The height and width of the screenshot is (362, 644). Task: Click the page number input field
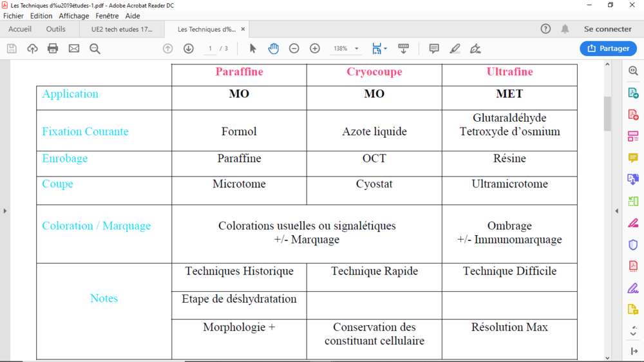pyautogui.click(x=211, y=48)
